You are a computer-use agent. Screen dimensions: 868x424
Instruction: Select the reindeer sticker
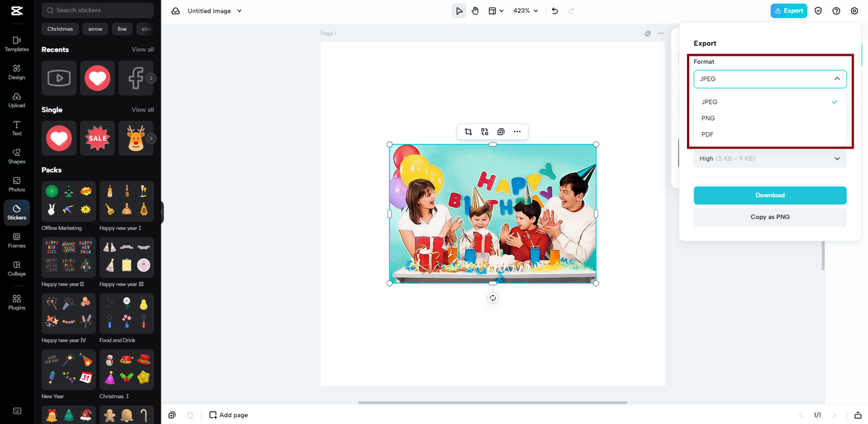coord(136,138)
